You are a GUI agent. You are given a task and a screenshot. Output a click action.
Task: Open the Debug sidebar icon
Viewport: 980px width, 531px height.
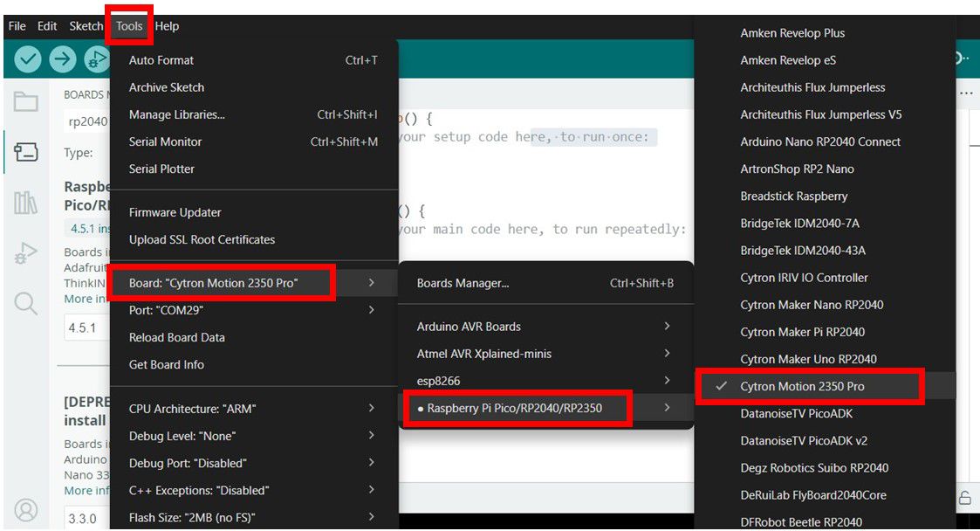26,254
